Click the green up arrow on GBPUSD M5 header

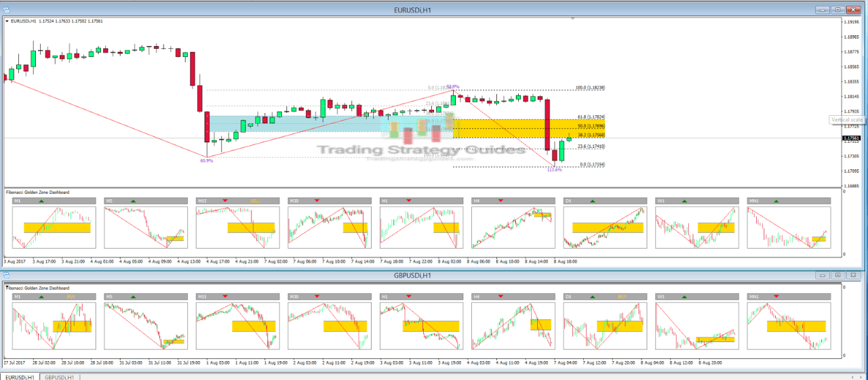pos(134,297)
